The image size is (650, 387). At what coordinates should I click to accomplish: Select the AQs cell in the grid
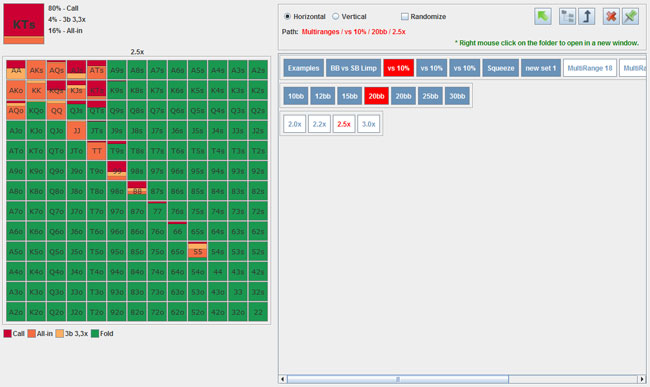(x=56, y=70)
